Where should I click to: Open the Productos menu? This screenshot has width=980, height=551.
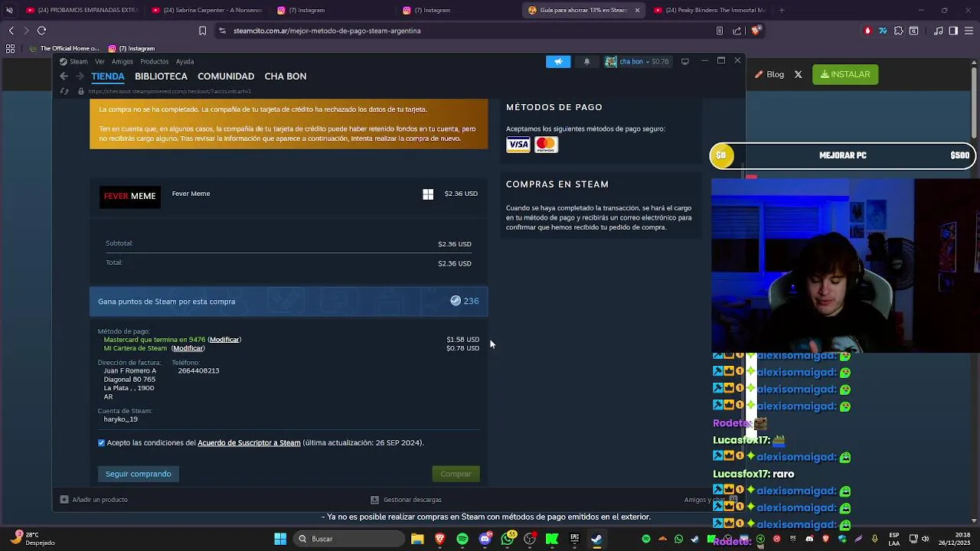154,61
